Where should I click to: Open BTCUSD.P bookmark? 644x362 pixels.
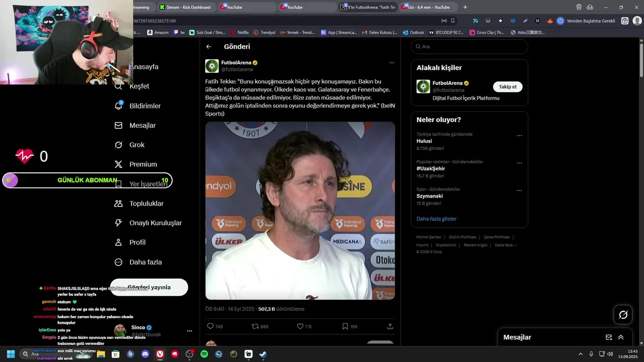(446, 33)
